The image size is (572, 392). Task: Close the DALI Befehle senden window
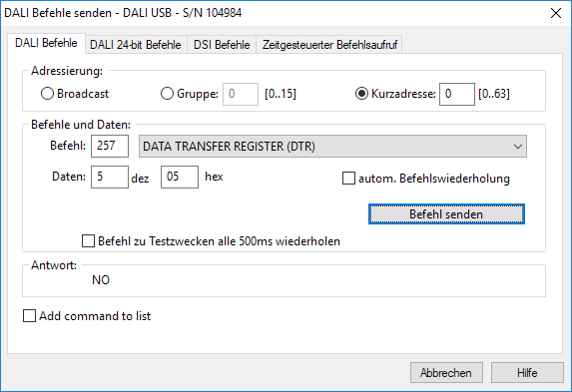(x=556, y=13)
